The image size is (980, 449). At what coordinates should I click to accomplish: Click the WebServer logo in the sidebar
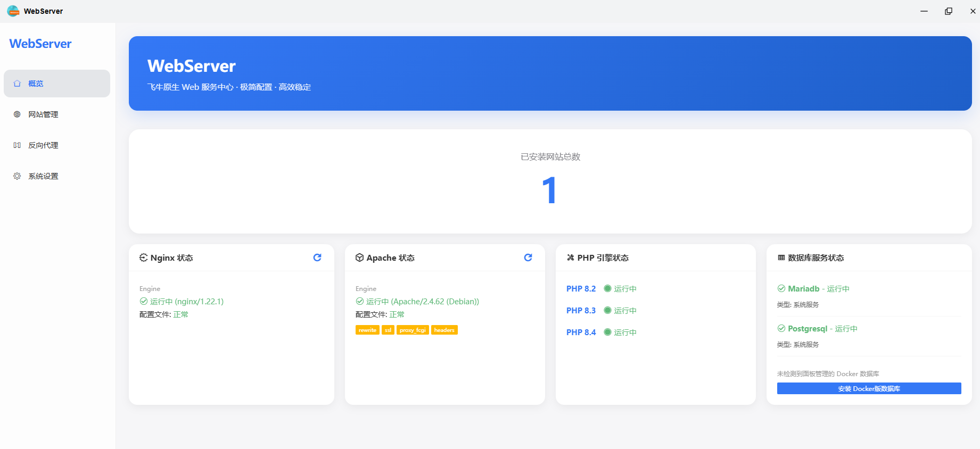[x=40, y=44]
